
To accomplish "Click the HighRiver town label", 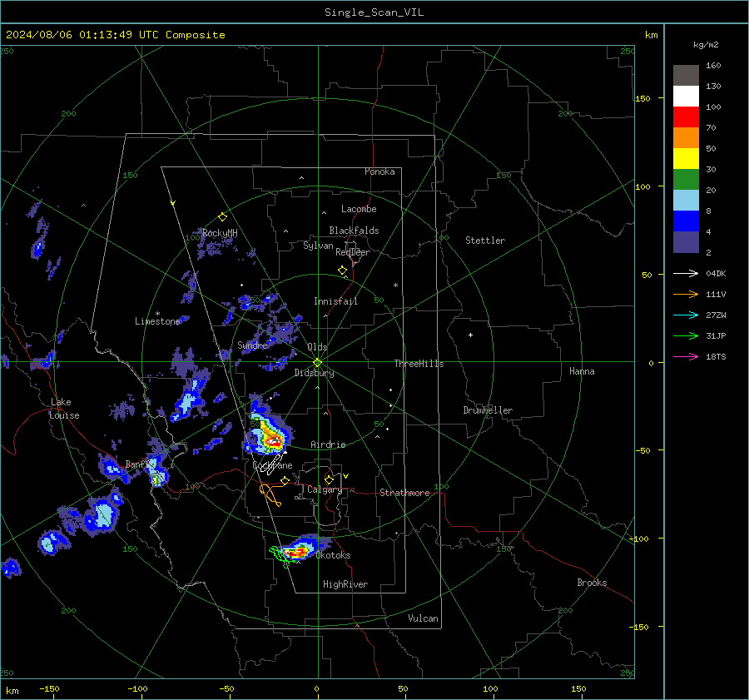I will point(345,584).
